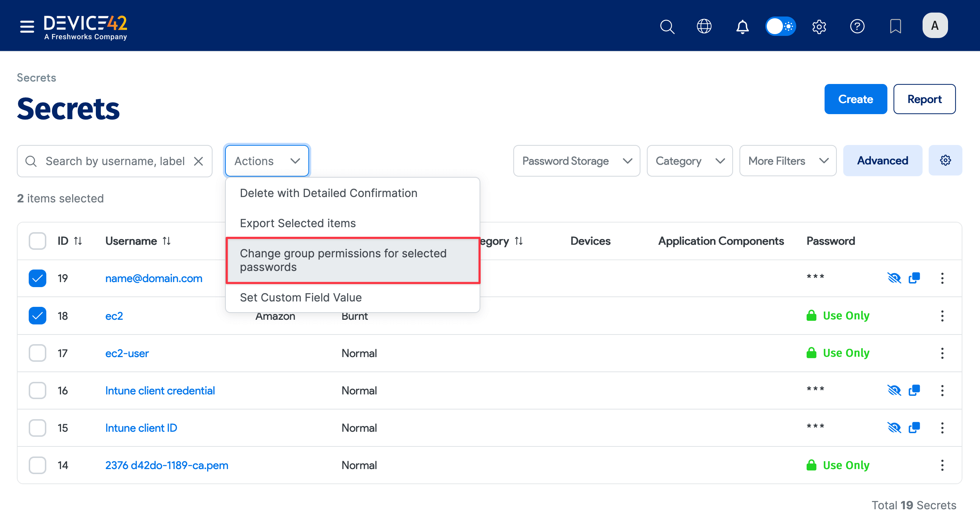Open the notifications bell
The image size is (980, 529).
(x=742, y=26)
